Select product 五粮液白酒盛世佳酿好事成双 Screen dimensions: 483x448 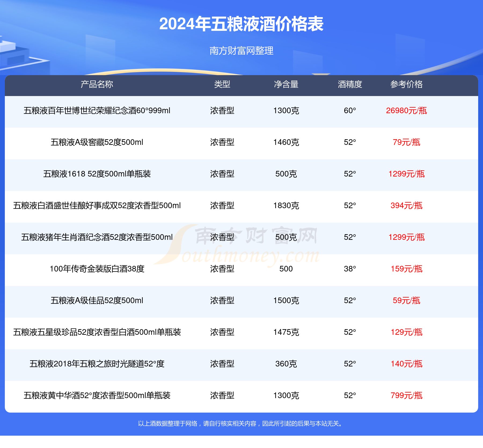coord(97,205)
